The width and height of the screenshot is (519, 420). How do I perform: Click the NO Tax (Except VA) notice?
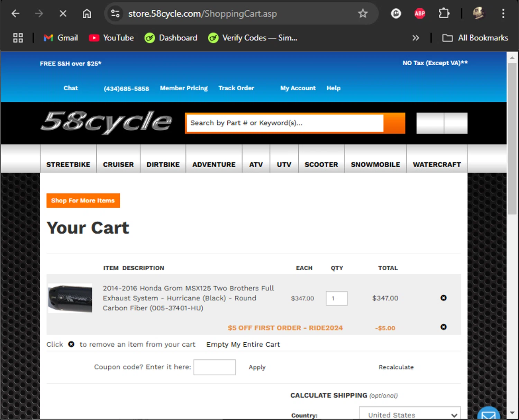(x=435, y=63)
